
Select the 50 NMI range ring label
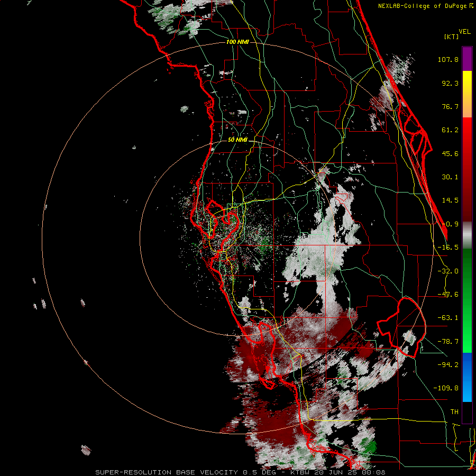pyautogui.click(x=237, y=140)
